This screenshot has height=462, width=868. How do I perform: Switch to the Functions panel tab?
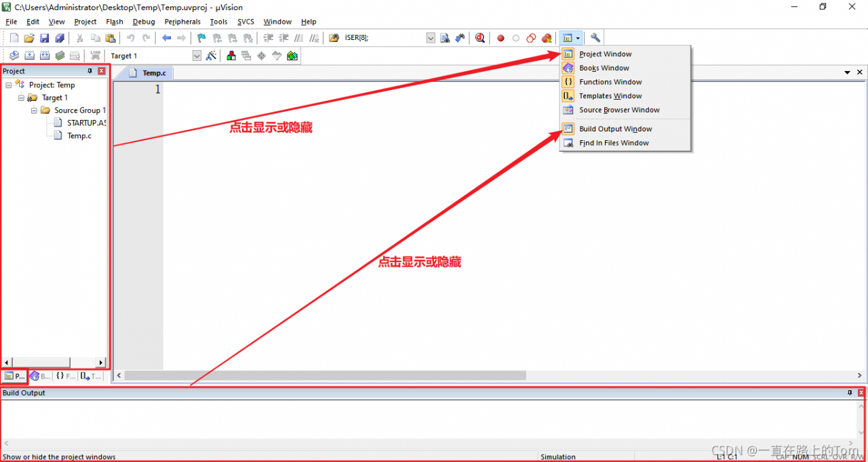[x=65, y=375]
